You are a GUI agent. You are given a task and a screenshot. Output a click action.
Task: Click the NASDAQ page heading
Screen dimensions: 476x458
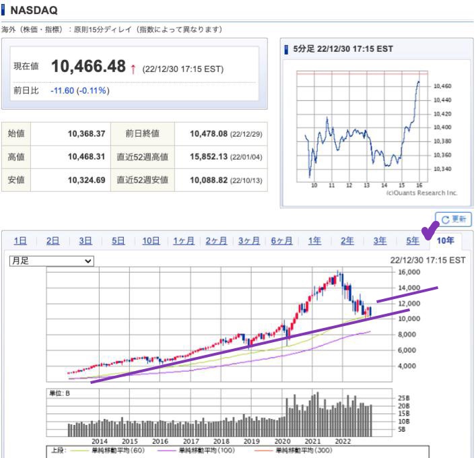point(34,10)
